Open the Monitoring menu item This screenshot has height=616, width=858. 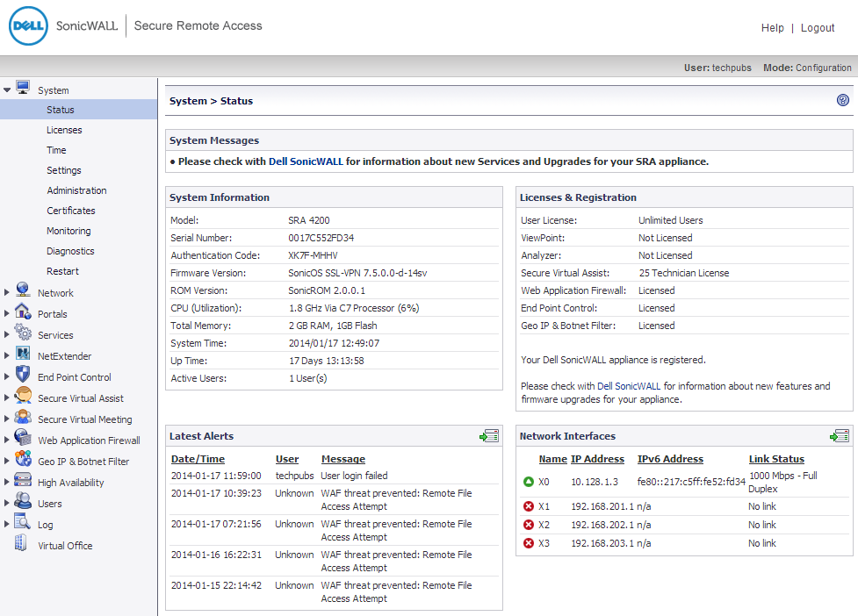[68, 231]
